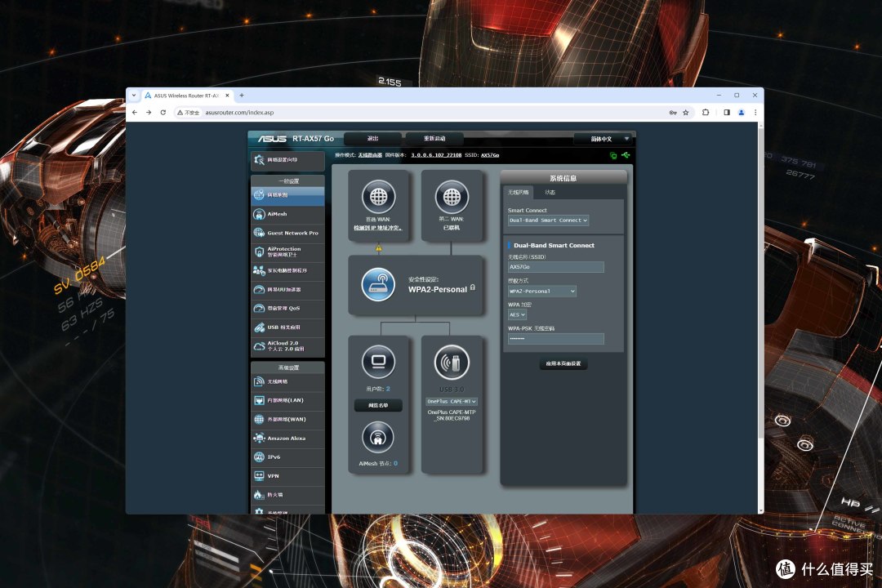The width and height of the screenshot is (882, 588).
Task: Click the router icon in the network map
Action: point(378,285)
